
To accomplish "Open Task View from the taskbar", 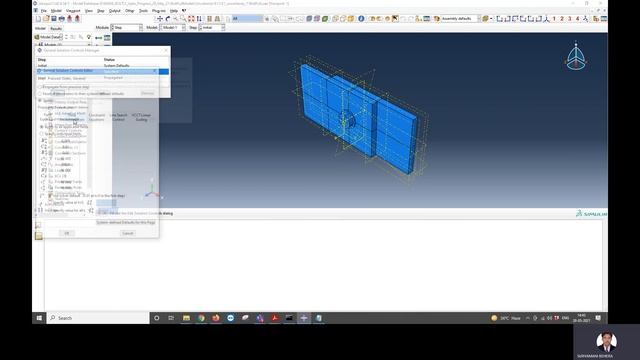I will (x=171, y=318).
